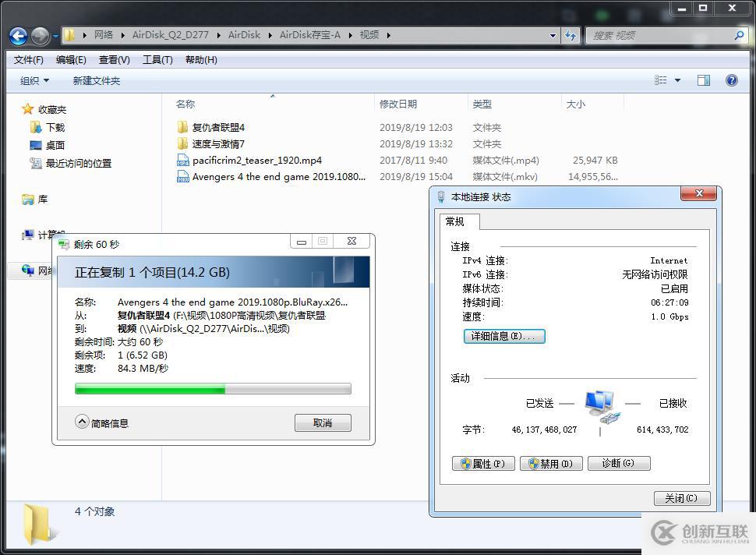Open 下载 in the sidebar

(x=55, y=127)
